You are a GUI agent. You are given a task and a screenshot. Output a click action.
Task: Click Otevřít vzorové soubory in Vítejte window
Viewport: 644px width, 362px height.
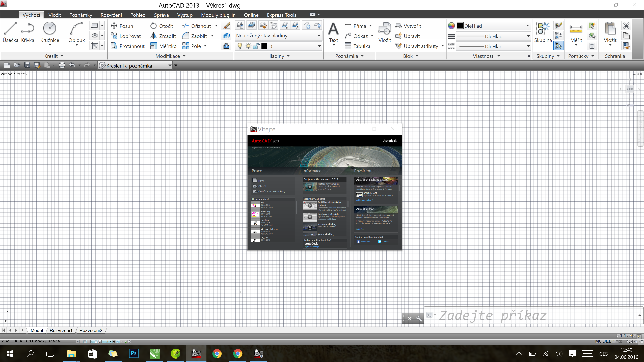pyautogui.click(x=269, y=191)
